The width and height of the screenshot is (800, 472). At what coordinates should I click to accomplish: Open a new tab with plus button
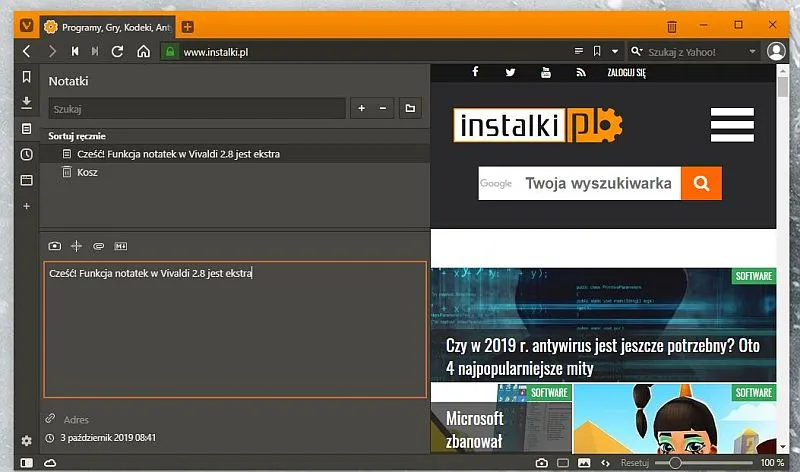188,27
